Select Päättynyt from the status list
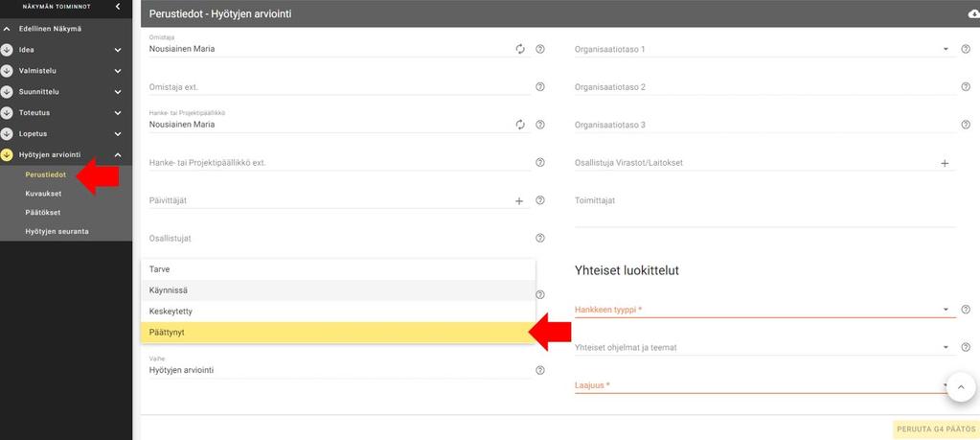 point(338,333)
